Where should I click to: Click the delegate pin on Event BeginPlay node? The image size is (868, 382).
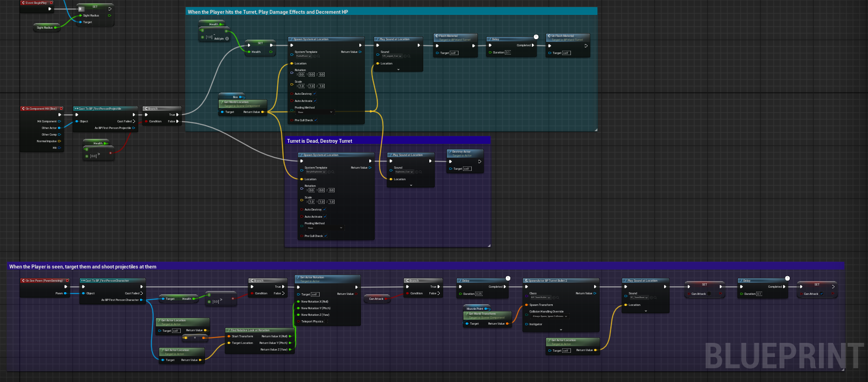click(51, 3)
